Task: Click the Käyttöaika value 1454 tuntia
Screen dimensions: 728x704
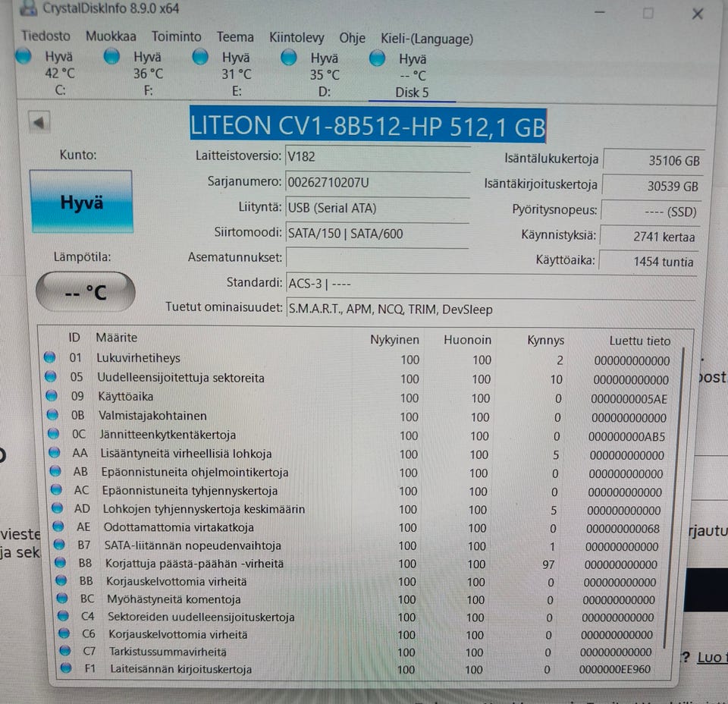Action: tap(648, 262)
